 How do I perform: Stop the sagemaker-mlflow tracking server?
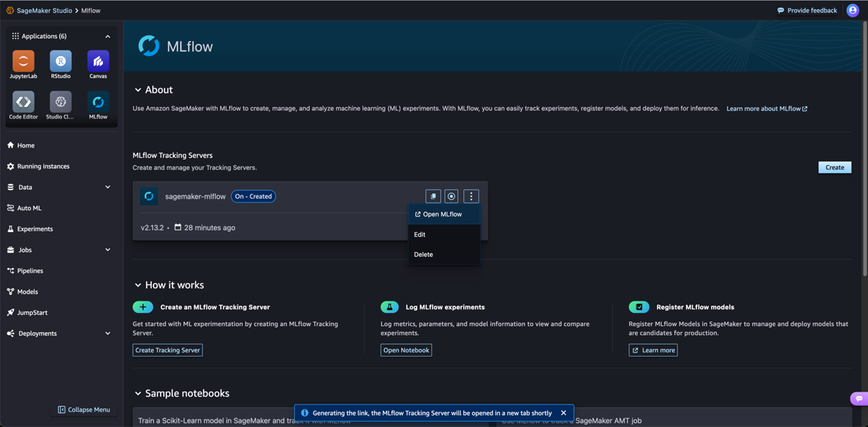coord(452,196)
